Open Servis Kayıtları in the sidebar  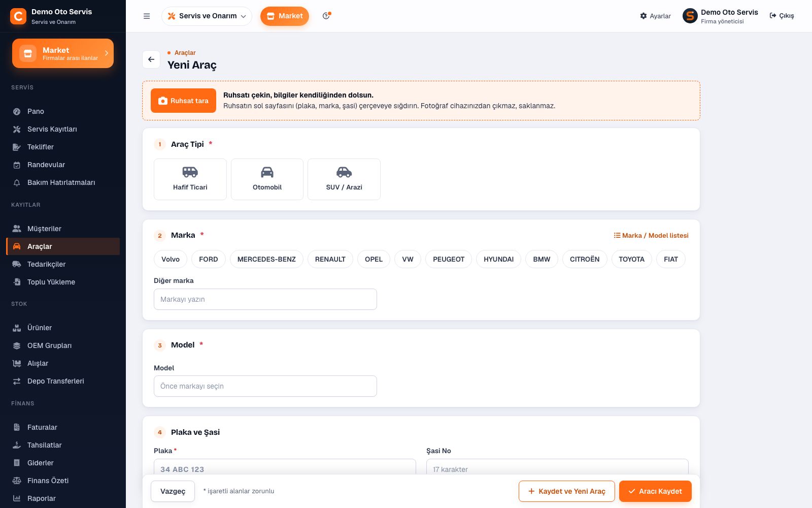pyautogui.click(x=63, y=129)
